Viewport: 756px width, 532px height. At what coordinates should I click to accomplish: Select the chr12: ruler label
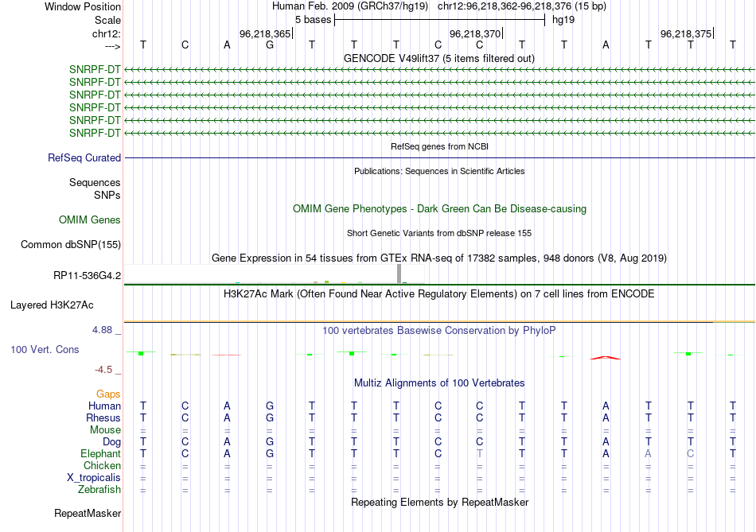[x=107, y=33]
